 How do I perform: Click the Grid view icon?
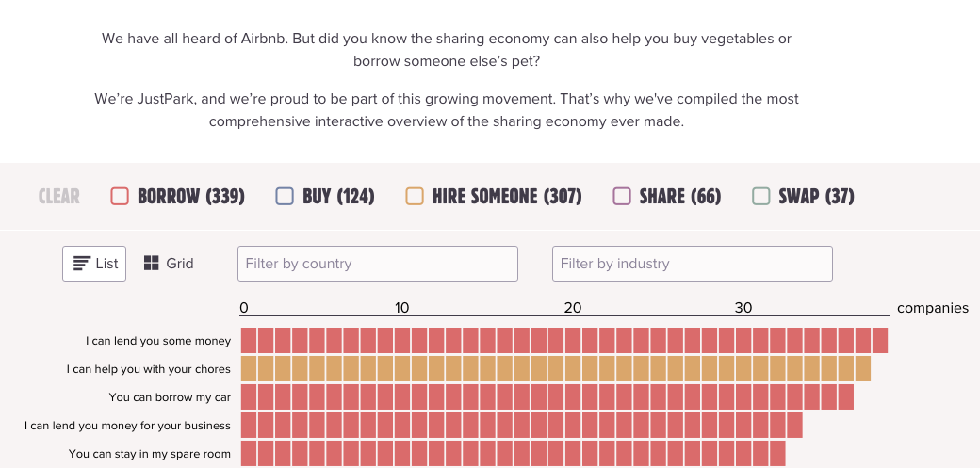coord(152,264)
